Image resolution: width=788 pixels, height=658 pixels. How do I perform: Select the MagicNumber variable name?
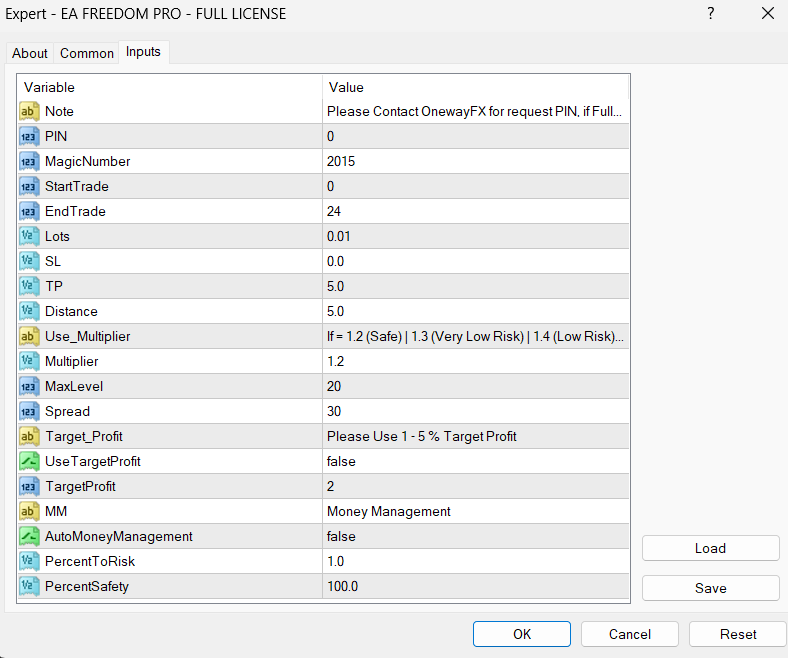point(87,161)
